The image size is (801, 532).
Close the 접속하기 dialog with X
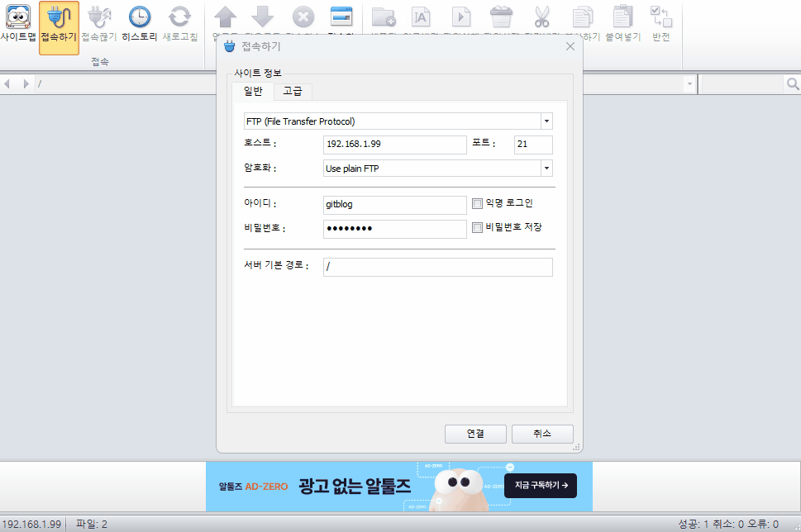[x=570, y=46]
